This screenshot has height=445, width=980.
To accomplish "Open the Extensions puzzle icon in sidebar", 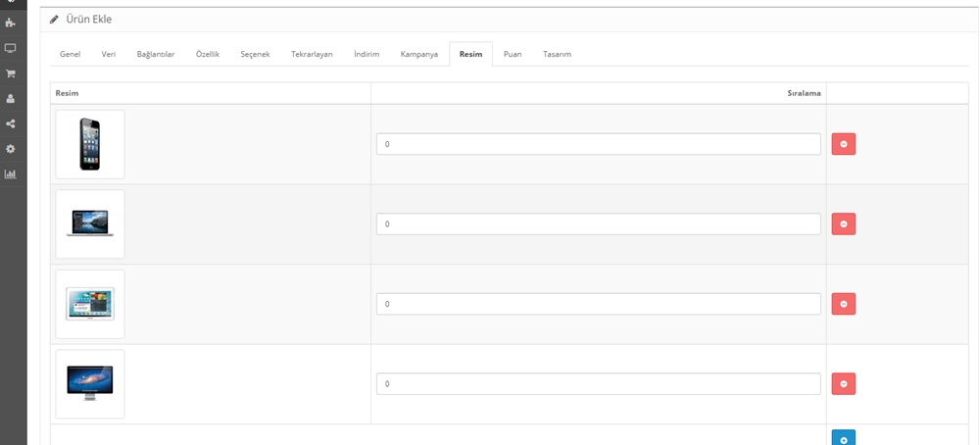I will (11, 23).
